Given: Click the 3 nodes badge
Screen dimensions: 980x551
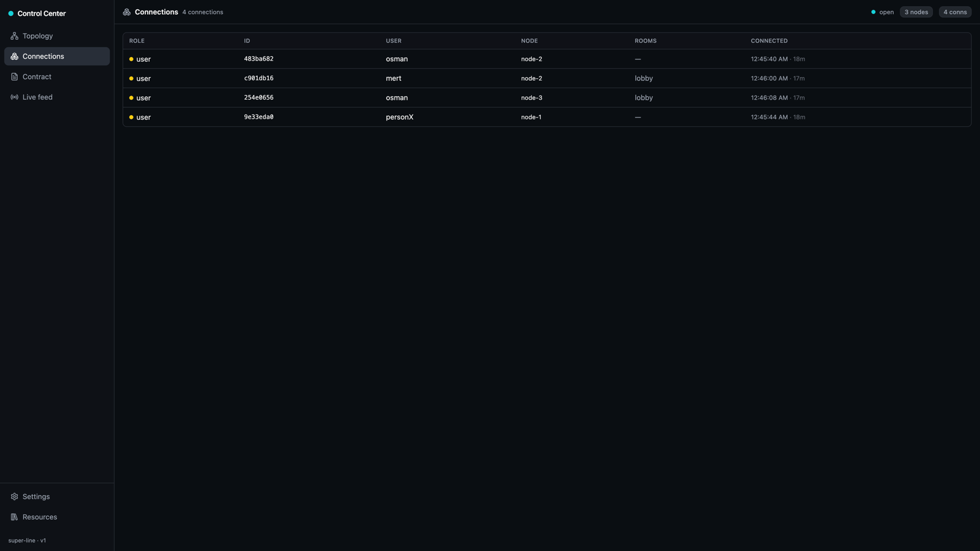Looking at the screenshot, I should pyautogui.click(x=916, y=12).
